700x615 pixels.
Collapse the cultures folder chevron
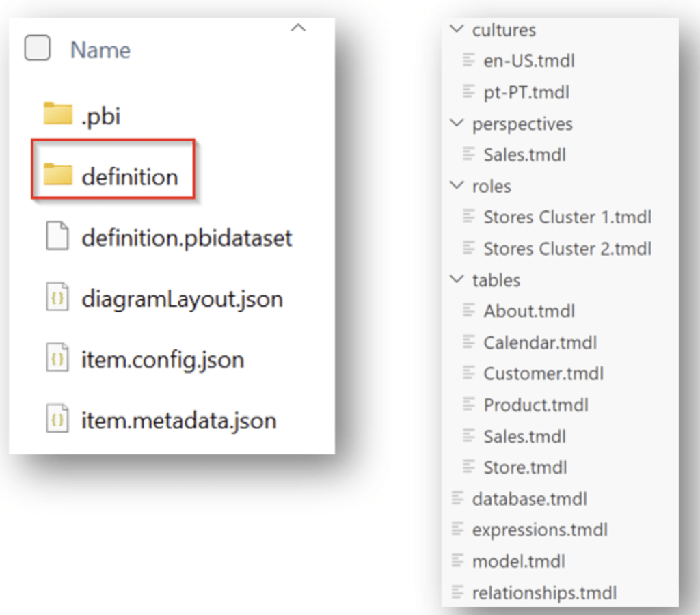[x=457, y=30]
